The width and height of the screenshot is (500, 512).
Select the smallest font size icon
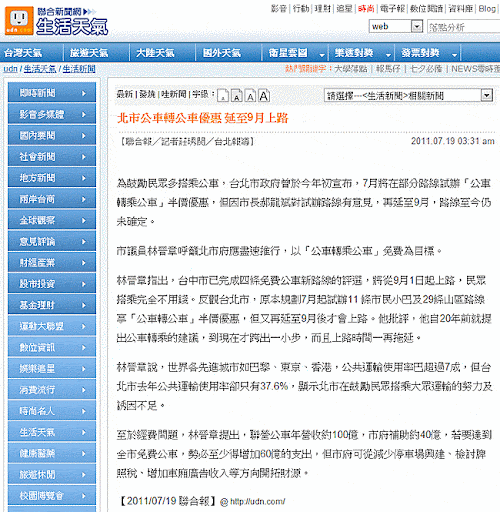[x=223, y=96]
